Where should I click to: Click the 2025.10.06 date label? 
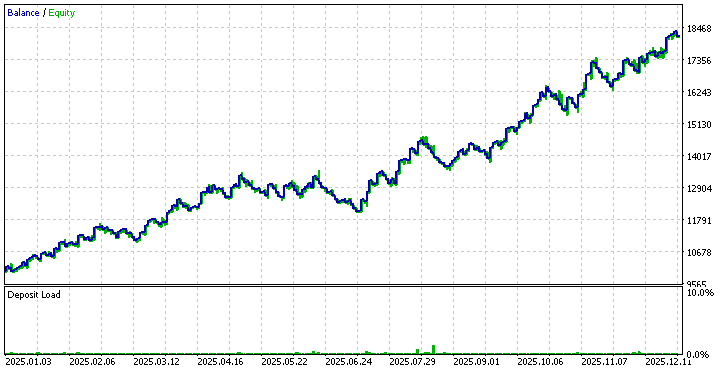(541, 362)
